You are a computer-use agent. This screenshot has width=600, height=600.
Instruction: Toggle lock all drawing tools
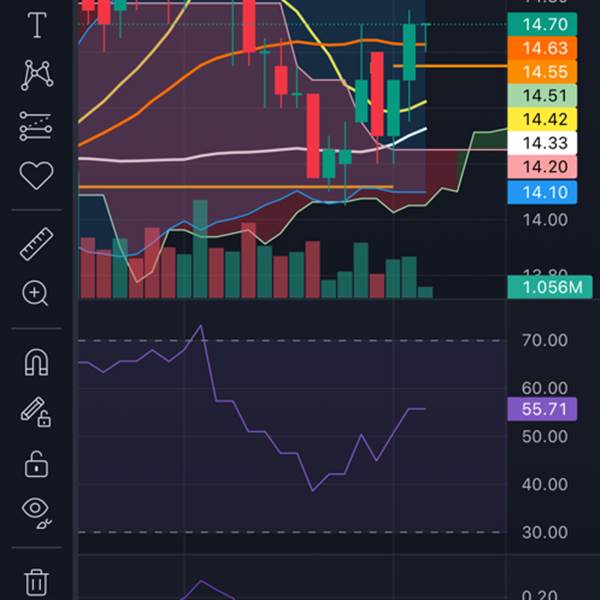tap(36, 464)
